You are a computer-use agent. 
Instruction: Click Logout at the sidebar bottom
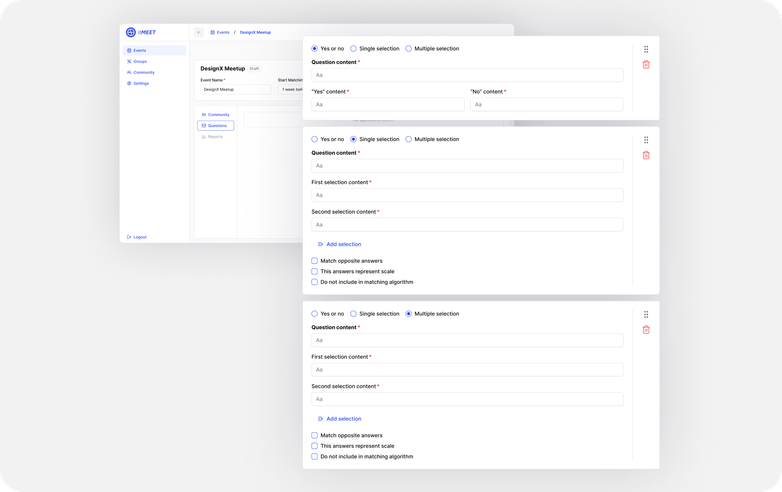137,237
